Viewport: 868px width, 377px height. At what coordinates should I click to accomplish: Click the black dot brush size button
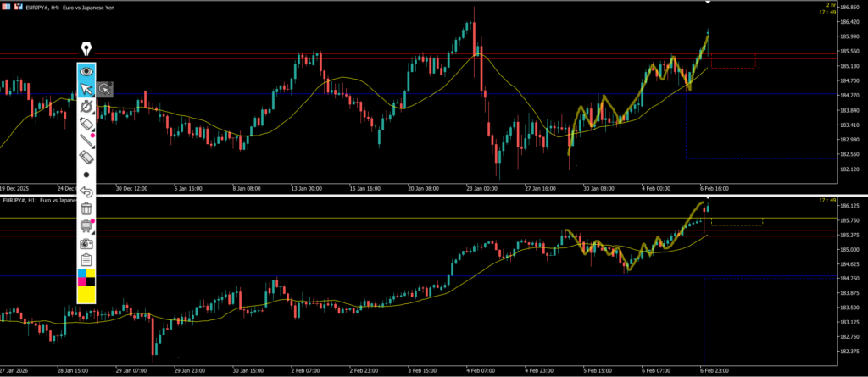click(x=86, y=175)
